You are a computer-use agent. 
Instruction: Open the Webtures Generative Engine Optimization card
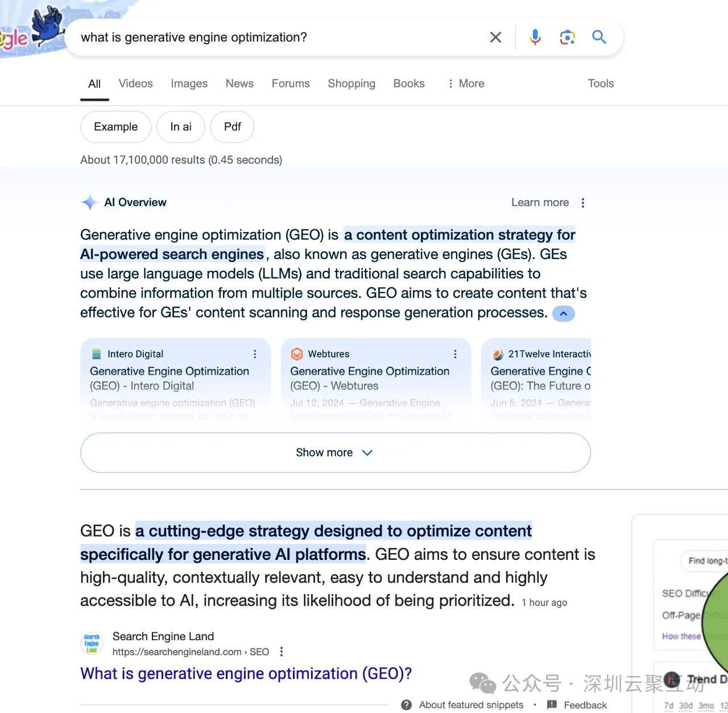[376, 380]
